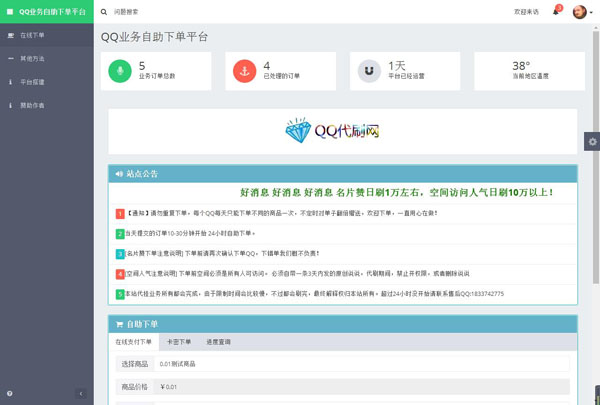
Task: Click the 【通知】 announcement line
Action: pyautogui.click(x=282, y=213)
